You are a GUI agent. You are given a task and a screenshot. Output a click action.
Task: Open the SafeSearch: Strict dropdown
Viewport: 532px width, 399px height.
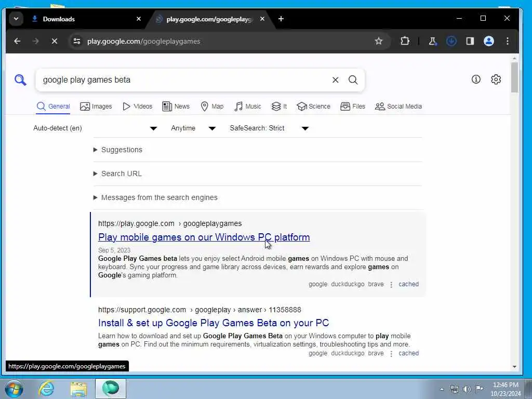269,128
